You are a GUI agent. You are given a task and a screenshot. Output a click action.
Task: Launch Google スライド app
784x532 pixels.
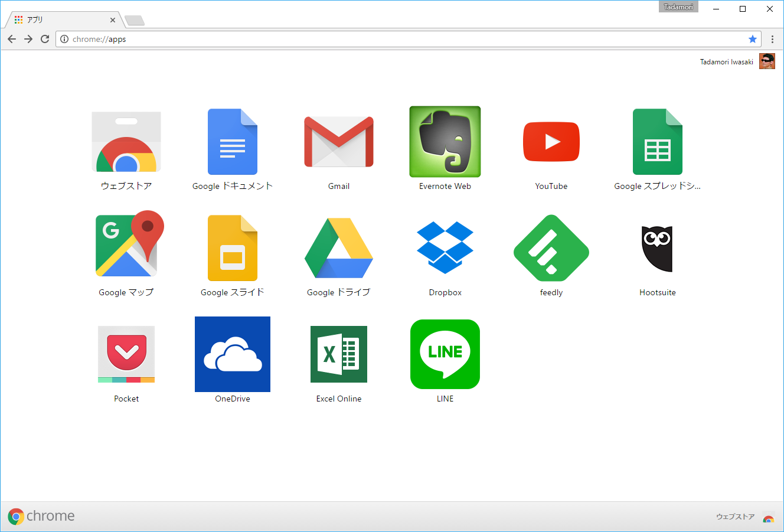pos(233,248)
